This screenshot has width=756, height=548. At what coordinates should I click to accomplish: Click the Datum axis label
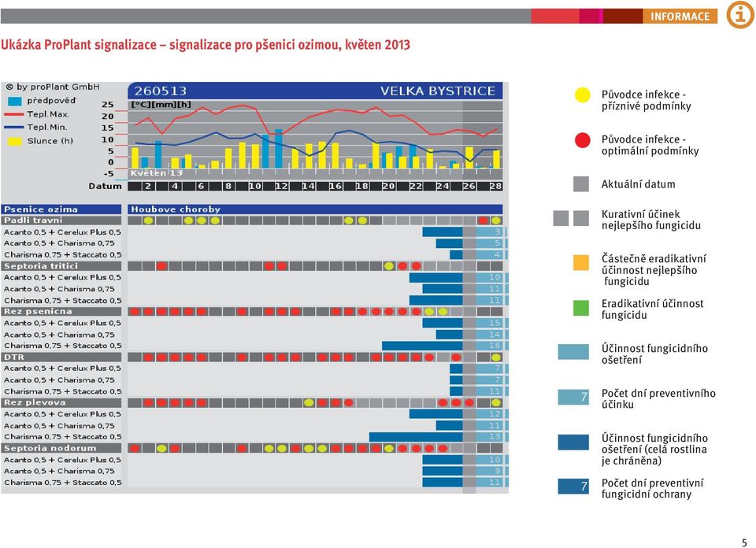[x=105, y=186]
